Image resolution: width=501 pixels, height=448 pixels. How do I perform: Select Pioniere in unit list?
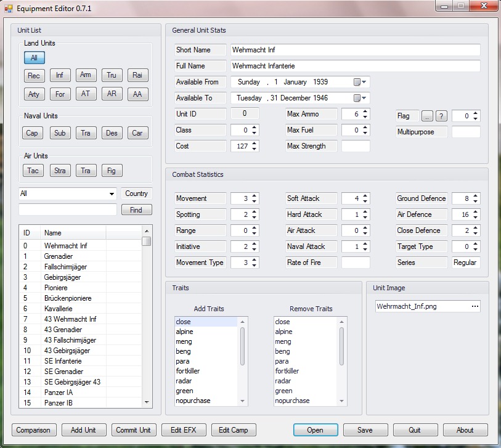pos(80,288)
